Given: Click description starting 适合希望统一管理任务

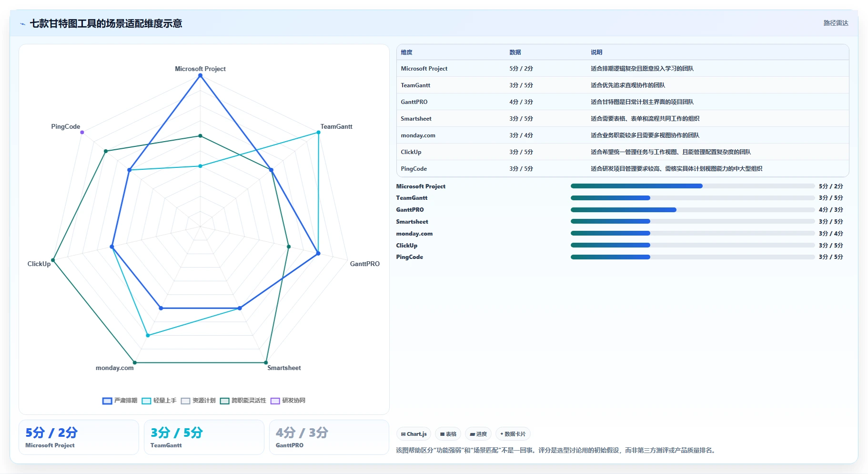Looking at the screenshot, I should tap(671, 152).
